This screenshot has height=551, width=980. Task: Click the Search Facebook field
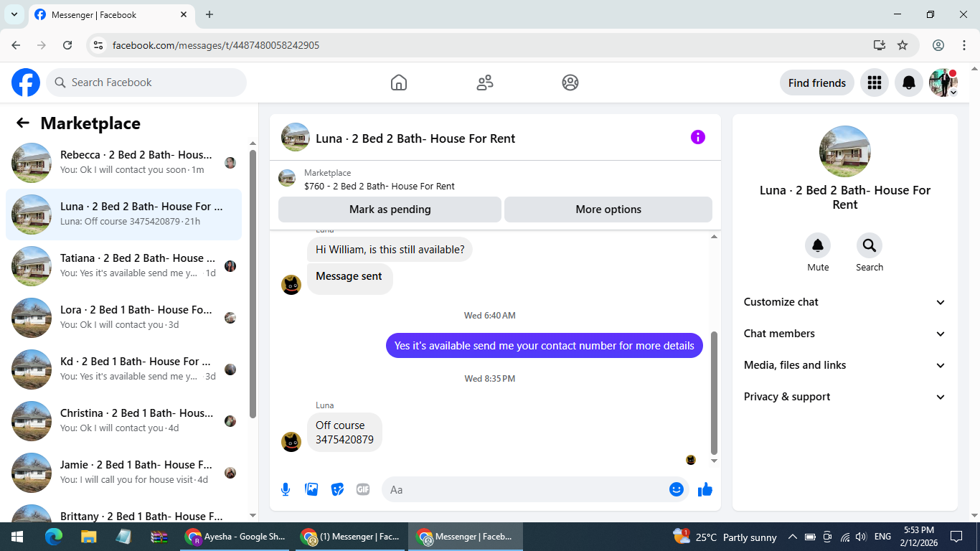[x=146, y=83]
